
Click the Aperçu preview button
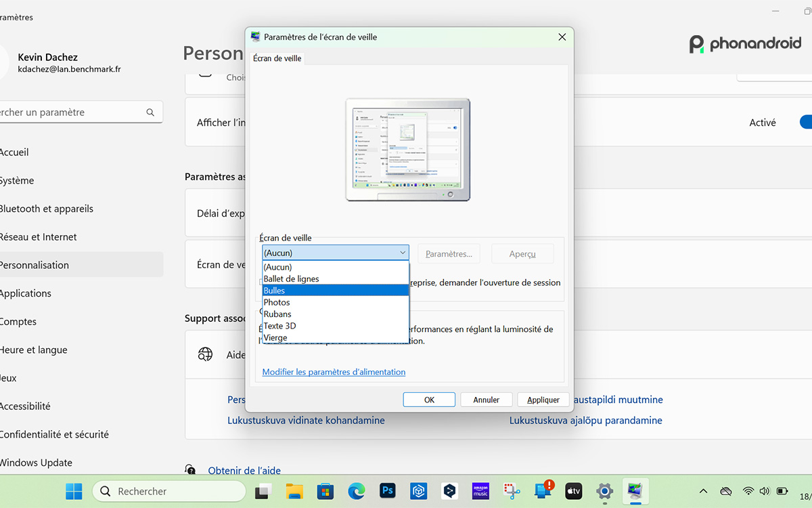[x=522, y=253]
